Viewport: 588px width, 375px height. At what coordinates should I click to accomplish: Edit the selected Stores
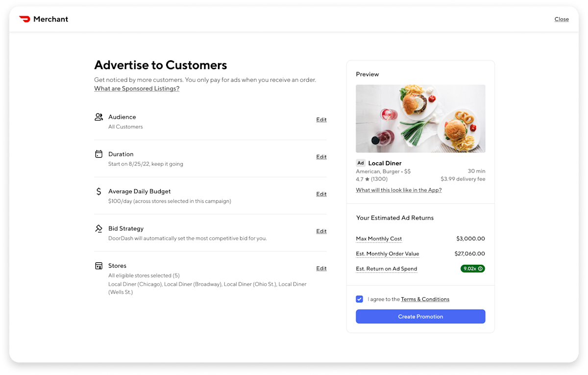(x=321, y=268)
